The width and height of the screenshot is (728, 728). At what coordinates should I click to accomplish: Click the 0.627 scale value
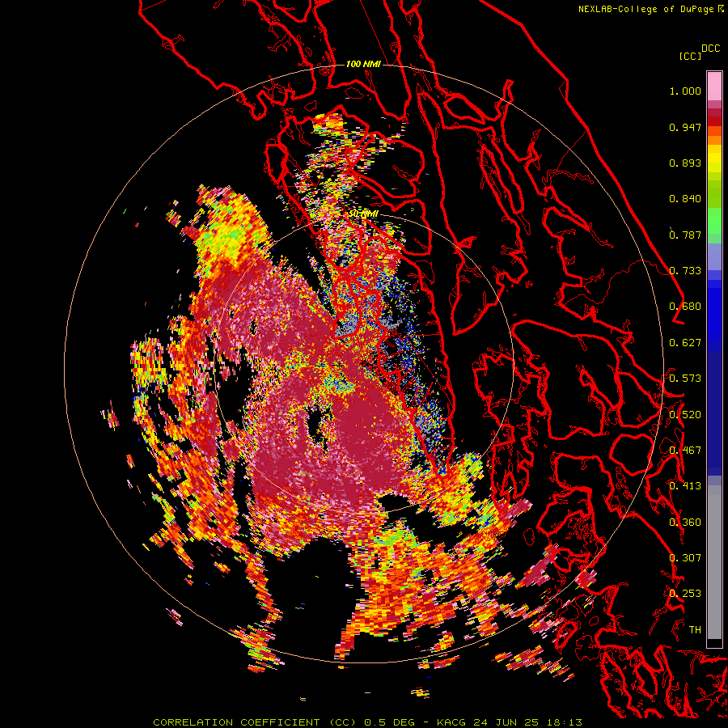[x=685, y=343]
